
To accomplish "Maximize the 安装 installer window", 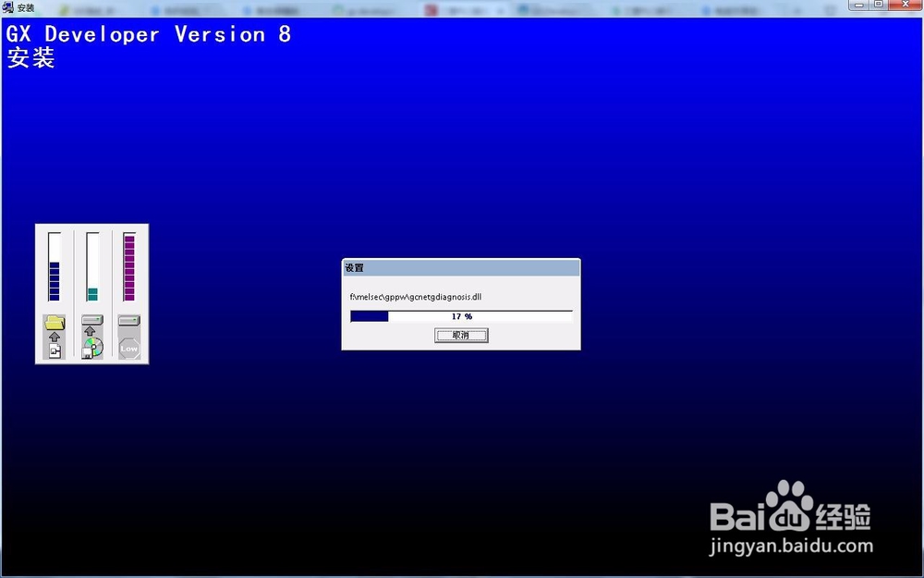I will (878, 5).
